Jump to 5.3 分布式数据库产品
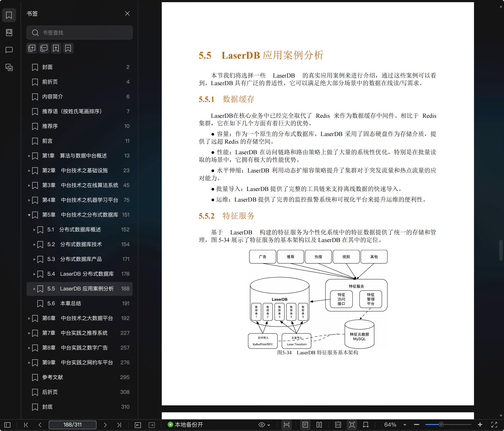The width and height of the screenshot is (504, 431). point(80,259)
